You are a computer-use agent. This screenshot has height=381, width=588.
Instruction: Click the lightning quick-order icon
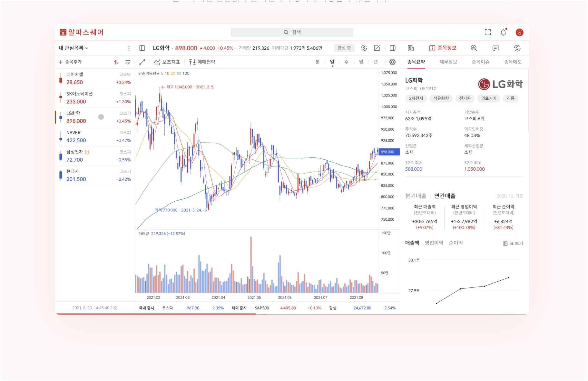click(x=364, y=48)
